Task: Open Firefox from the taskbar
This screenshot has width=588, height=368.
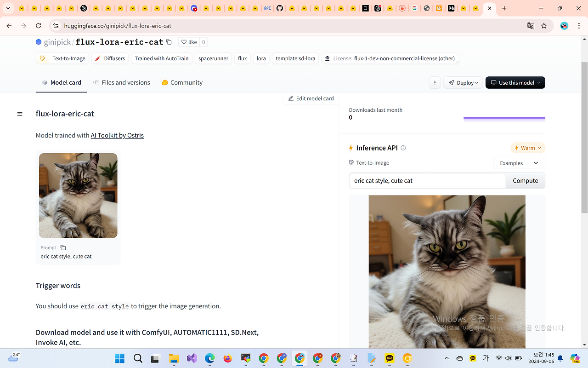Action: (x=227, y=358)
